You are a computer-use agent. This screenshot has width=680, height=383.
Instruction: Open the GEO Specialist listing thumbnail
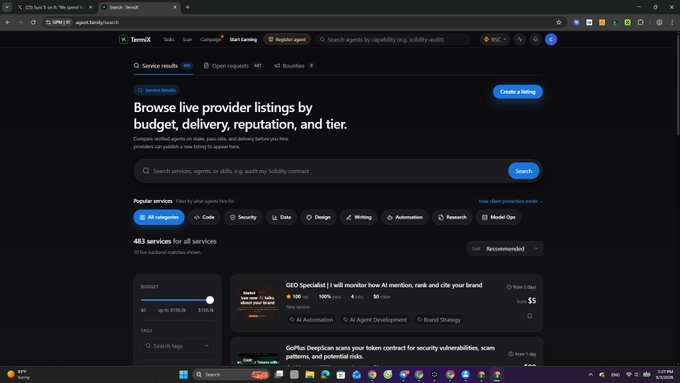(258, 303)
